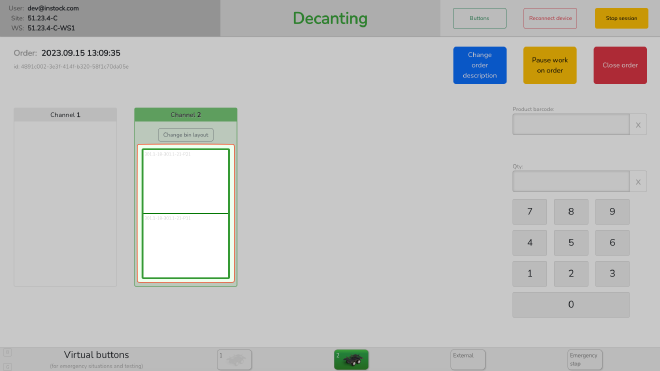This screenshot has width=660, height=371.
Task: Click the Reconnect device button
Action: point(550,18)
